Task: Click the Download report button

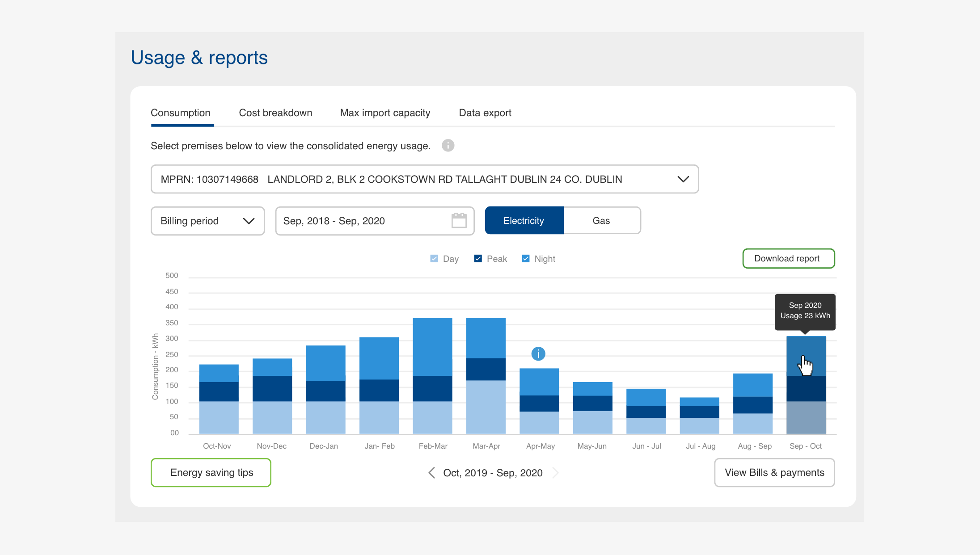Action: point(788,259)
